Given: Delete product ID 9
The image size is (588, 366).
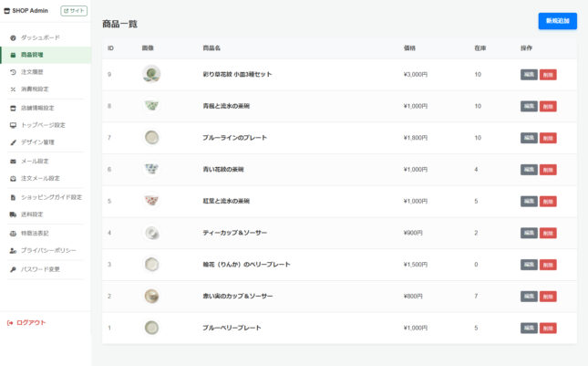Looking at the screenshot, I should 548,75.
